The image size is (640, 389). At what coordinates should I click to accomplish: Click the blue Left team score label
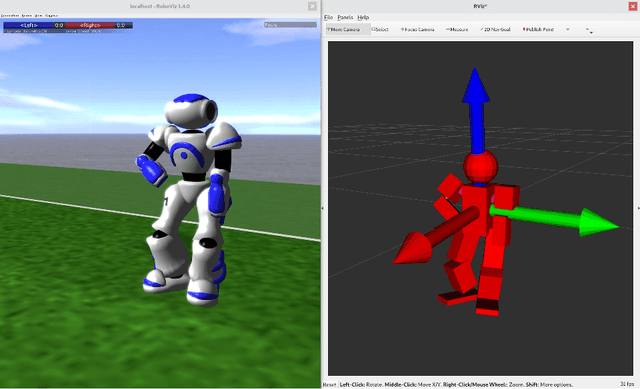[x=29, y=25]
